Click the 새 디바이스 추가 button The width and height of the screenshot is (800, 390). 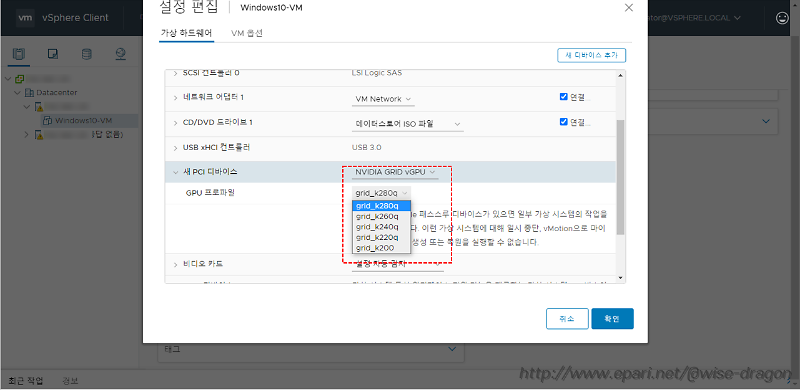click(591, 55)
